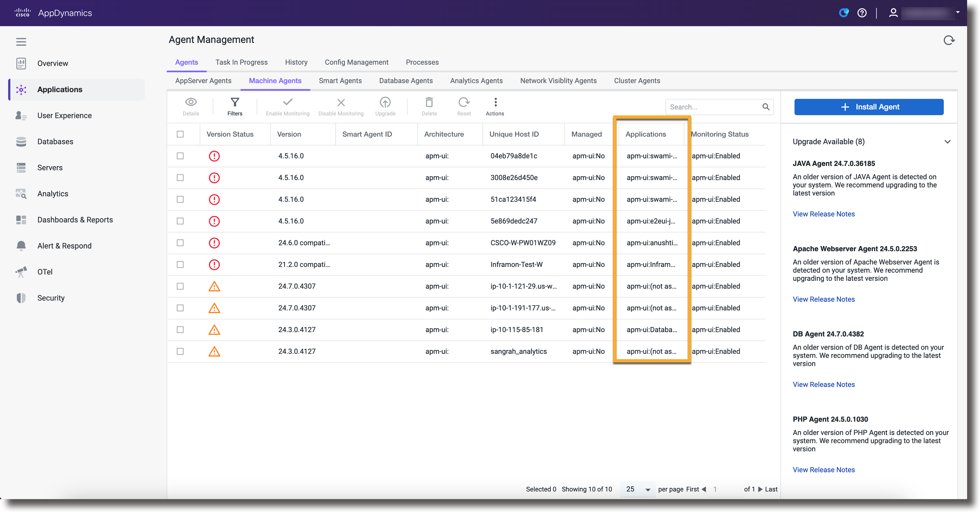Click the Delete trash icon
The image size is (980, 512).
pyautogui.click(x=429, y=102)
